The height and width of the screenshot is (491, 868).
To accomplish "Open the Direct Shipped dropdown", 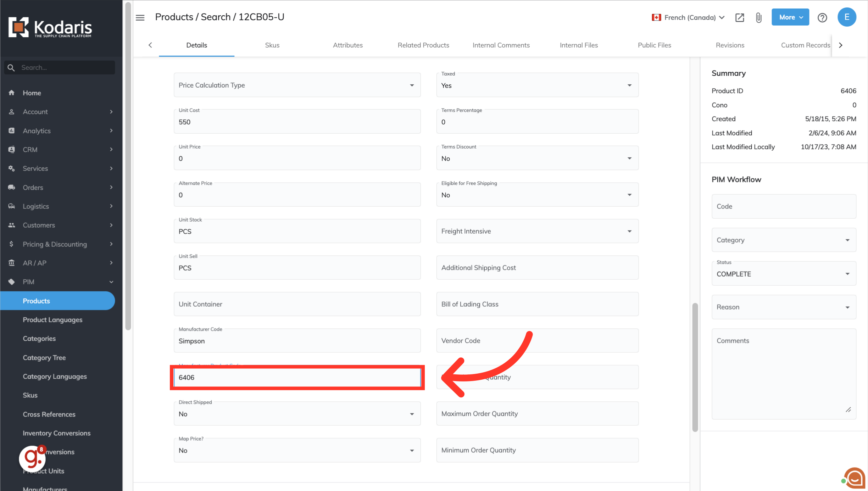I will pyautogui.click(x=297, y=414).
